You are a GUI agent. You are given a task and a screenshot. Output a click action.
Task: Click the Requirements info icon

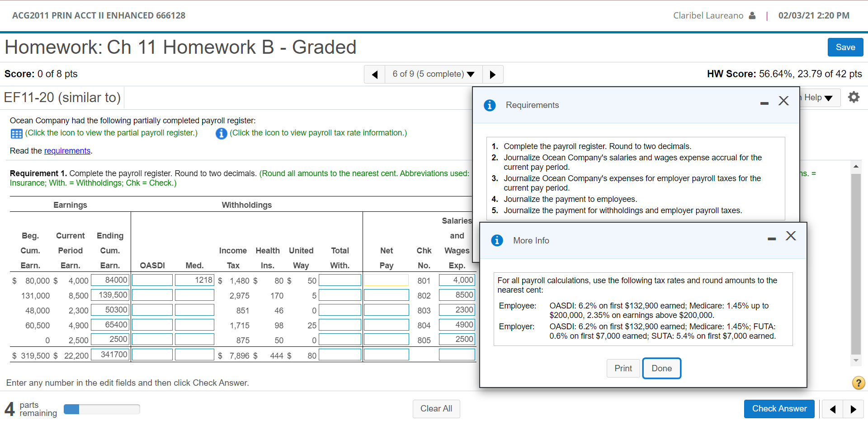tap(490, 105)
